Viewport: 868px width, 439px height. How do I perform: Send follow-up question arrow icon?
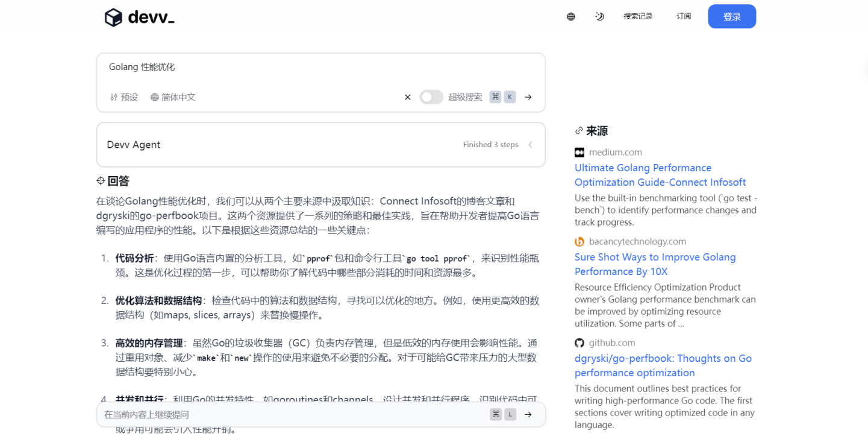click(528, 414)
